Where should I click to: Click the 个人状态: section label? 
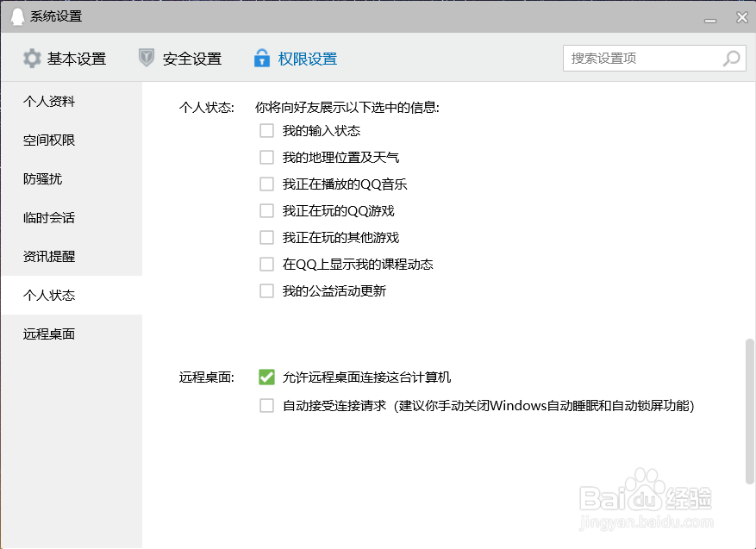tap(206, 107)
